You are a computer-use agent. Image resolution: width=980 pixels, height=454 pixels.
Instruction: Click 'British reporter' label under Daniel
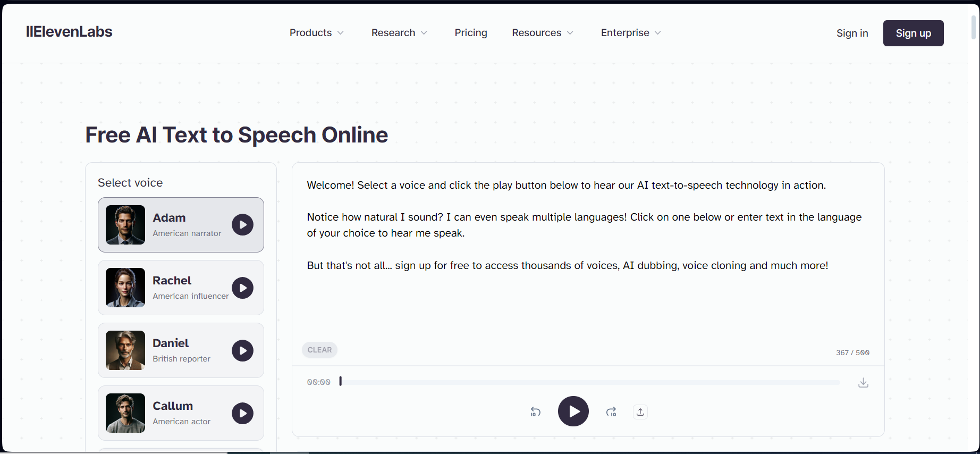pos(182,359)
